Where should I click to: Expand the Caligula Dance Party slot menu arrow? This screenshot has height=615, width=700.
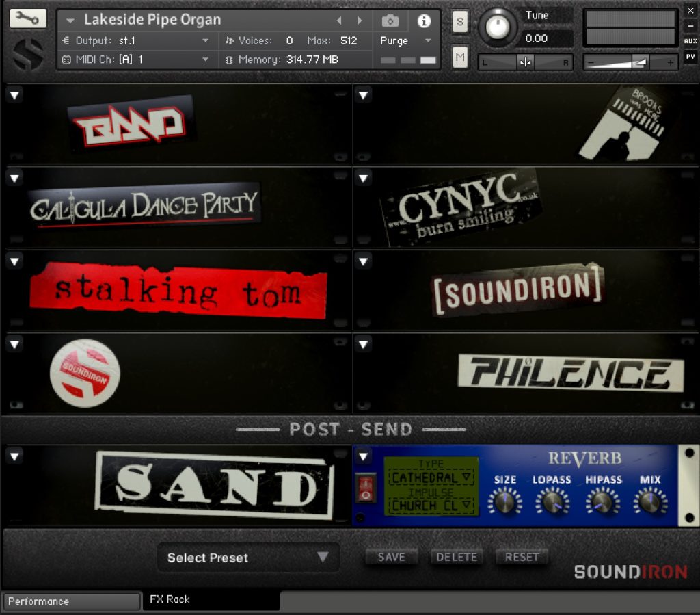coord(14,179)
